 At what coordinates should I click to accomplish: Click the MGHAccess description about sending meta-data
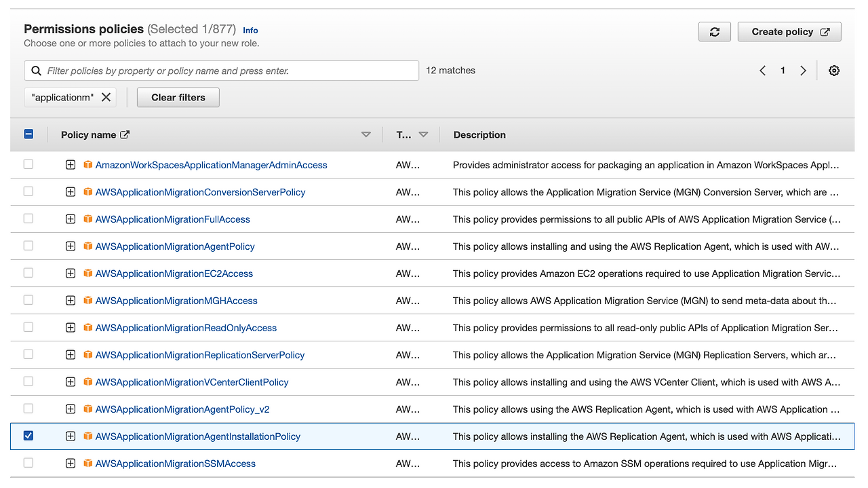click(645, 301)
